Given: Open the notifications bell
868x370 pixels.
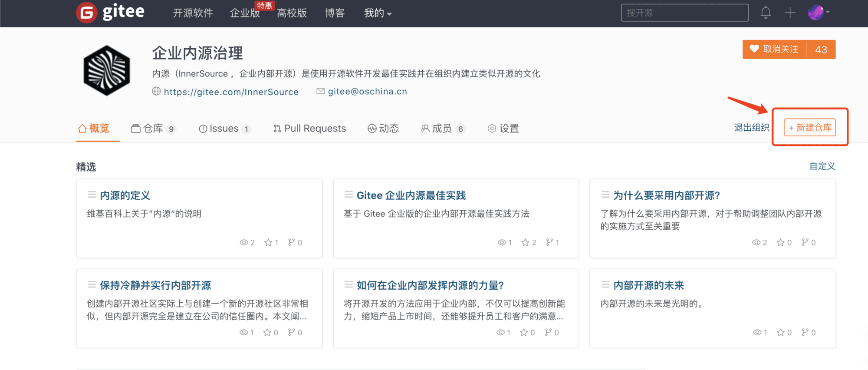Looking at the screenshot, I should 766,13.
